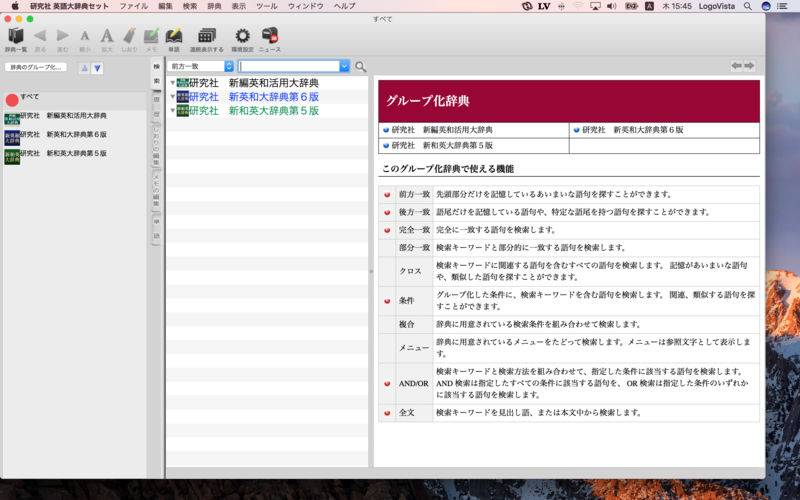Open the ヘルプ menu
This screenshot has width=800, height=500.
344,6
